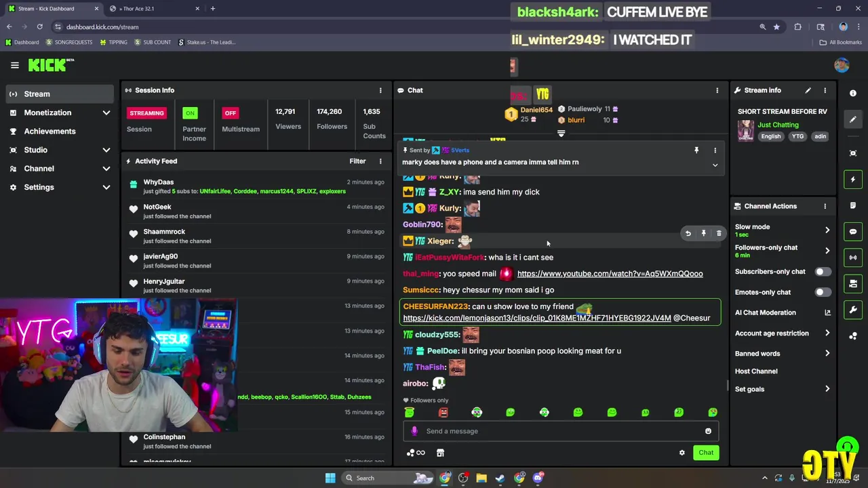Click the Just Chatting category thumbnail
The image size is (868, 488).
click(x=746, y=130)
